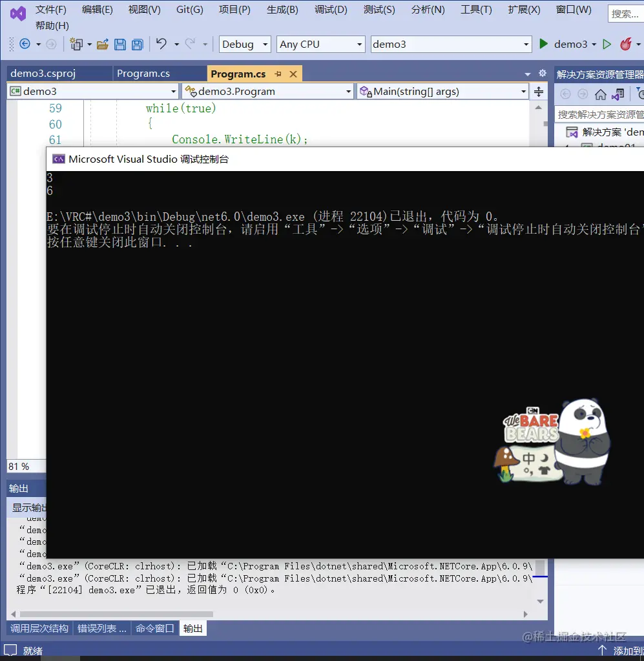Open the 调试(D) menu
The height and width of the screenshot is (661, 644).
click(x=331, y=10)
